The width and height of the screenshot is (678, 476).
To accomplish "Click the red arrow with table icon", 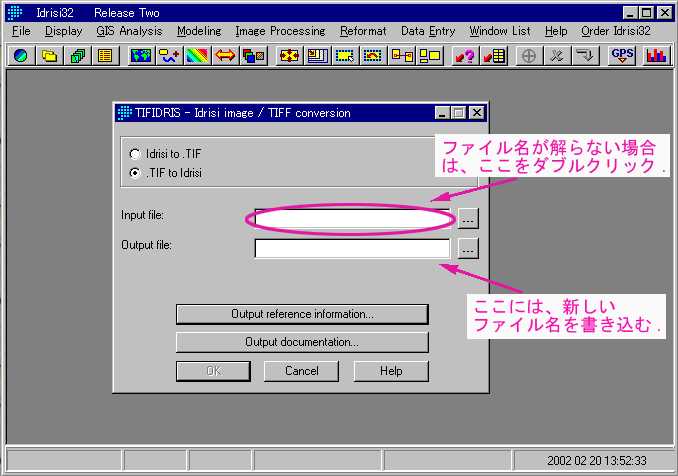I will 493,56.
